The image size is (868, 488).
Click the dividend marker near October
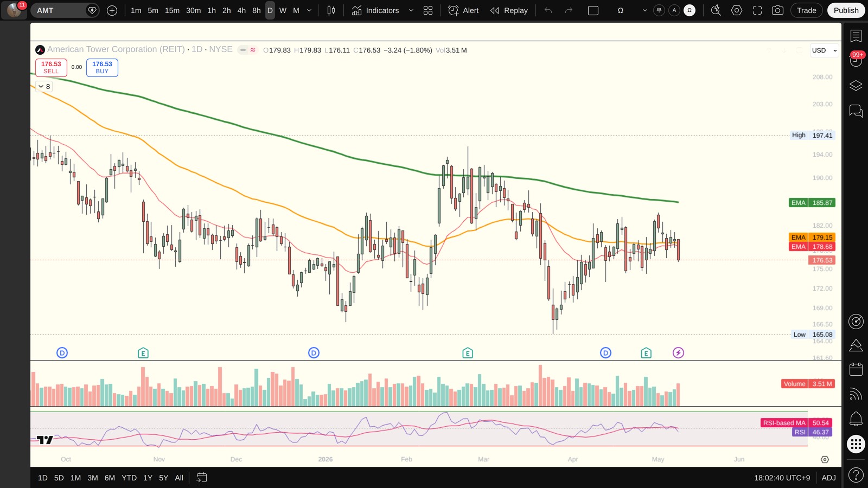62,353
